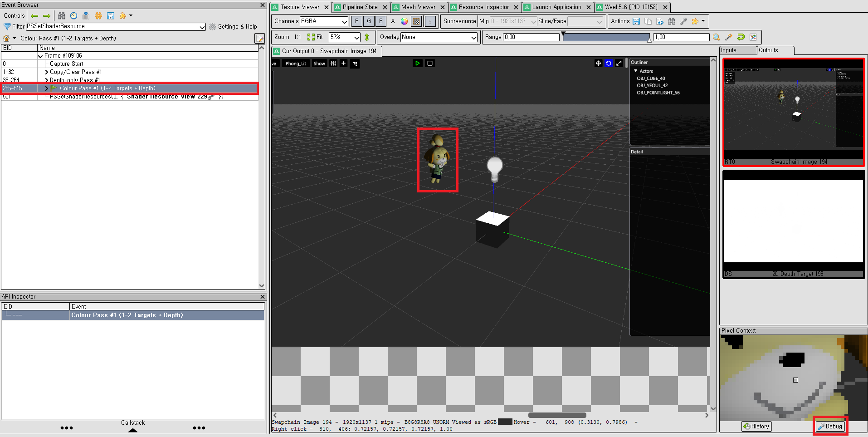Click the binoculars icon in Actions toolbar

(x=672, y=21)
